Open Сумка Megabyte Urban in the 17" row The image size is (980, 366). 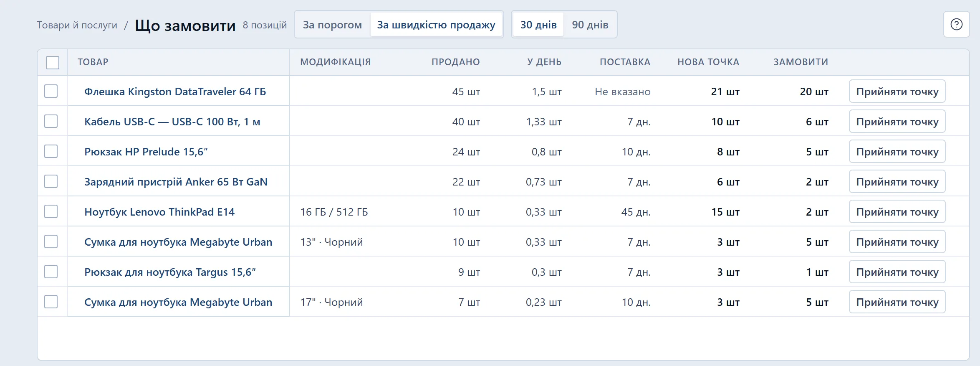pos(178,302)
